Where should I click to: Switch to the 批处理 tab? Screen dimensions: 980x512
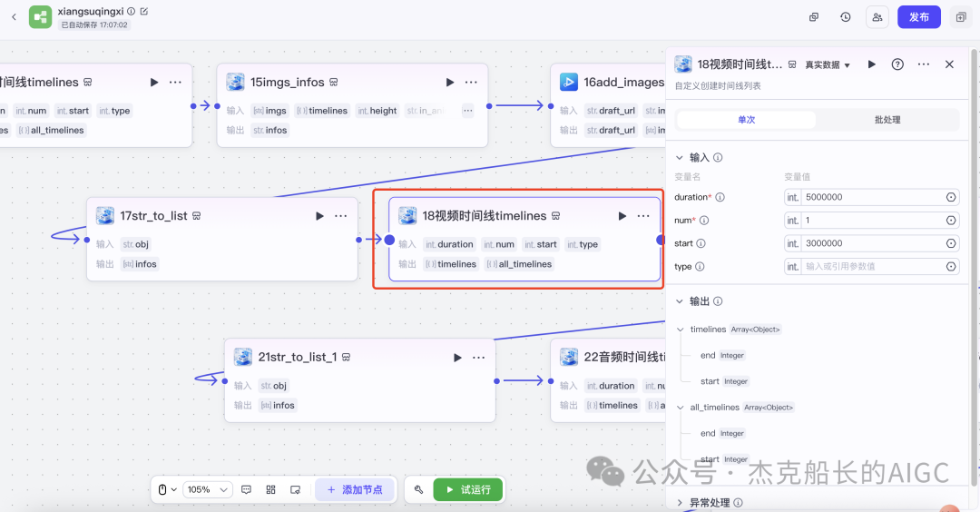click(x=887, y=120)
